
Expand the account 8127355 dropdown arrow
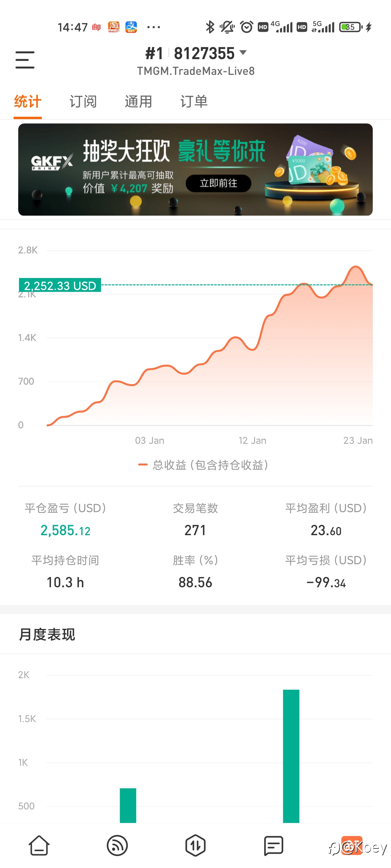(243, 53)
